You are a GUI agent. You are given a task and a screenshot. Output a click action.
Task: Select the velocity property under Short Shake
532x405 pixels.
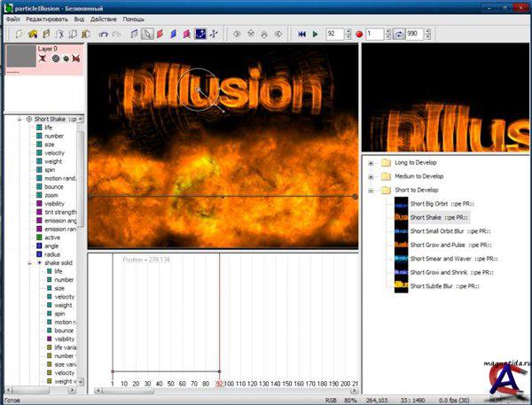54,152
